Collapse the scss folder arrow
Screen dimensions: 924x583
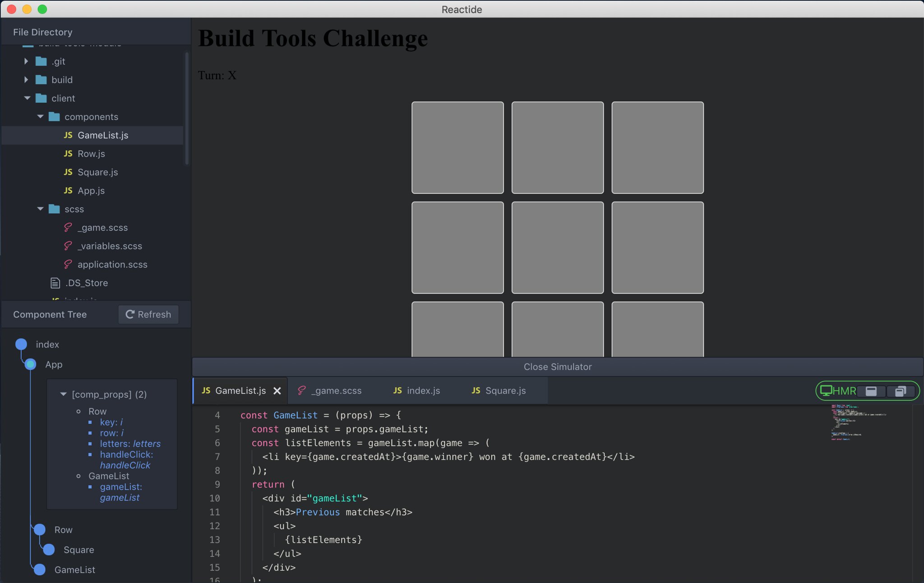40,209
